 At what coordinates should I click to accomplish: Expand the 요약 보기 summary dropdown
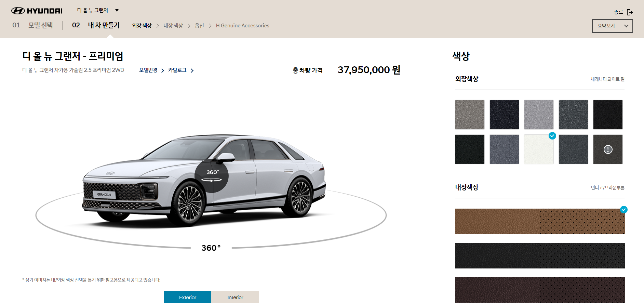[612, 26]
